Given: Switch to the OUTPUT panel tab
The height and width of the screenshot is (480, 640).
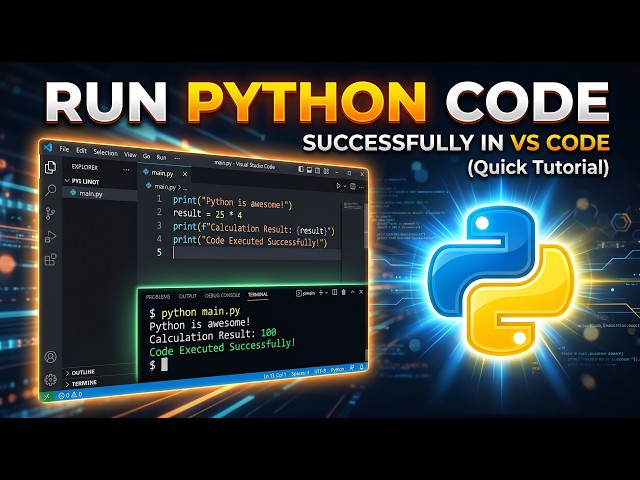Looking at the screenshot, I should click(x=188, y=296).
